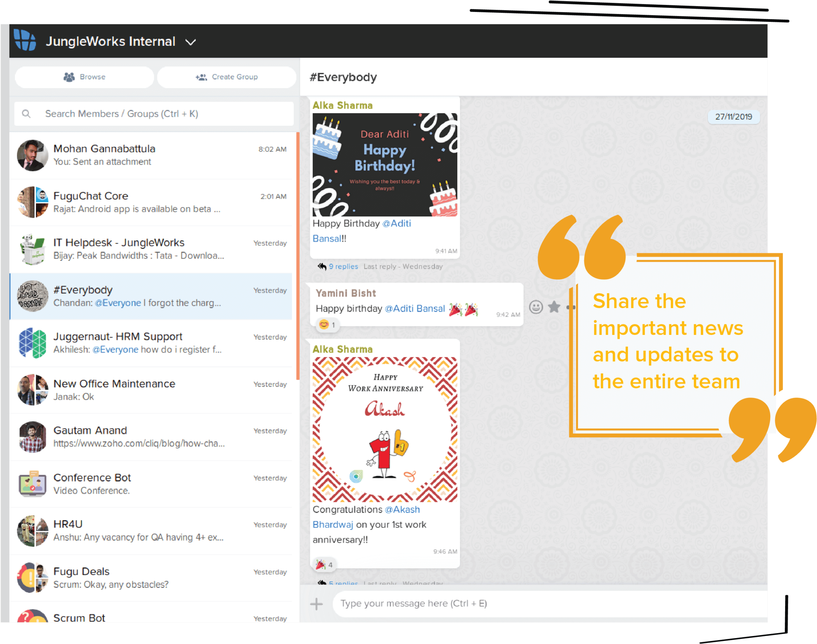This screenshot has width=817, height=644.
Task: Open the IT Helpdesk - JungleWorks chat
Action: point(151,249)
